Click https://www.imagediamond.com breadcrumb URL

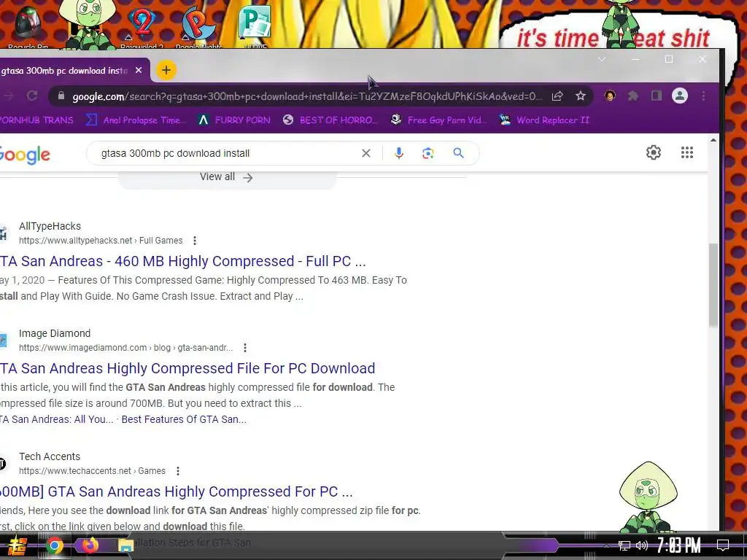[83, 348]
